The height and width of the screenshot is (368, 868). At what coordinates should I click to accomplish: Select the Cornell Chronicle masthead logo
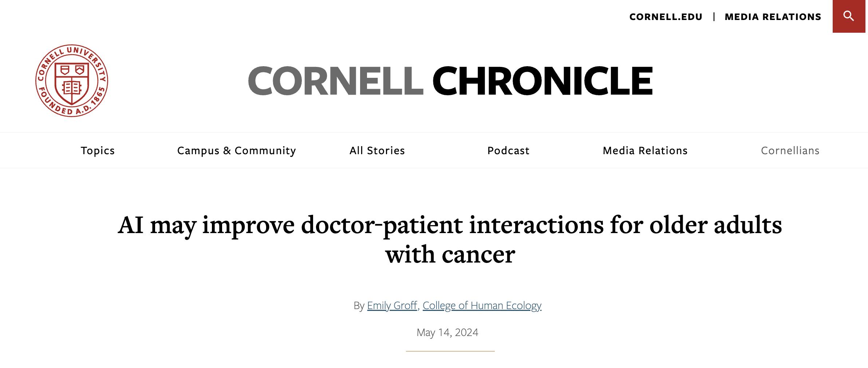click(x=450, y=81)
